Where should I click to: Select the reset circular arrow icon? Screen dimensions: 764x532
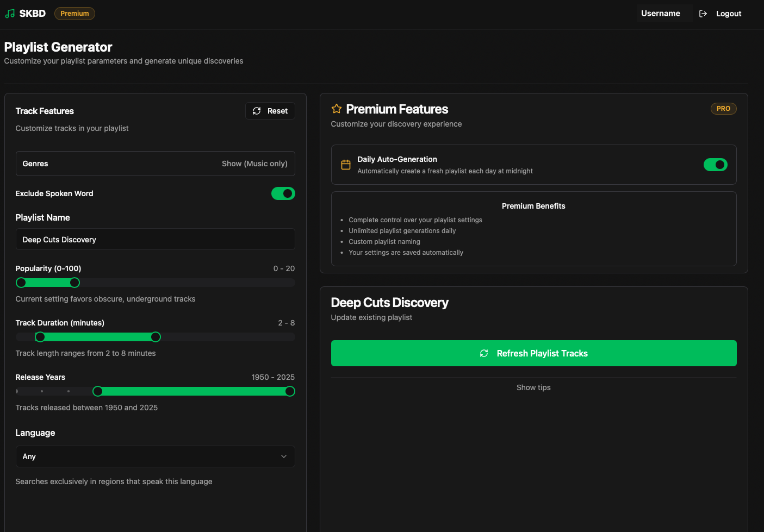tap(257, 111)
